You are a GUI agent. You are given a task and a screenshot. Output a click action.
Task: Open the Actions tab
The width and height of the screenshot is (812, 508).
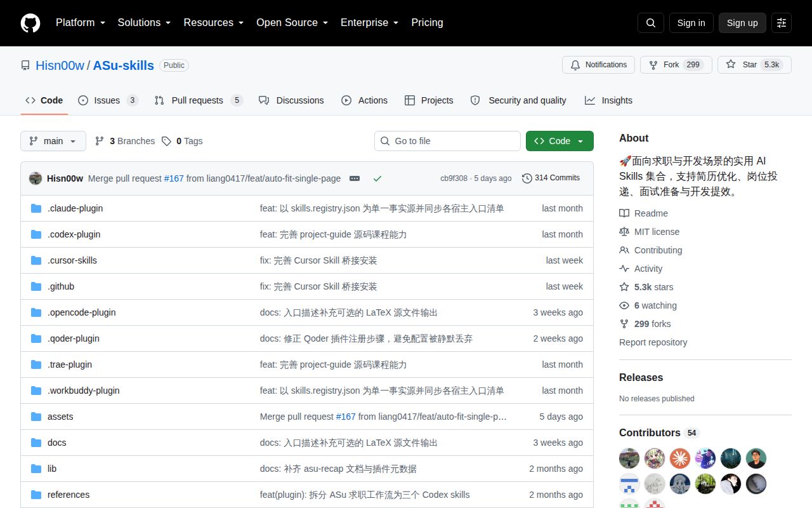click(x=364, y=100)
